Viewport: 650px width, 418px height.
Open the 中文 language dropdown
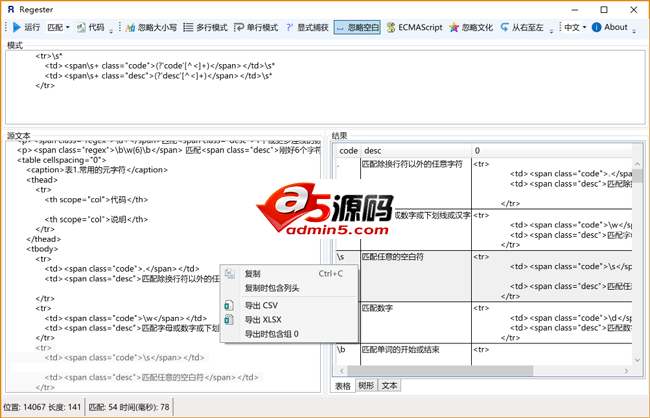[x=575, y=27]
